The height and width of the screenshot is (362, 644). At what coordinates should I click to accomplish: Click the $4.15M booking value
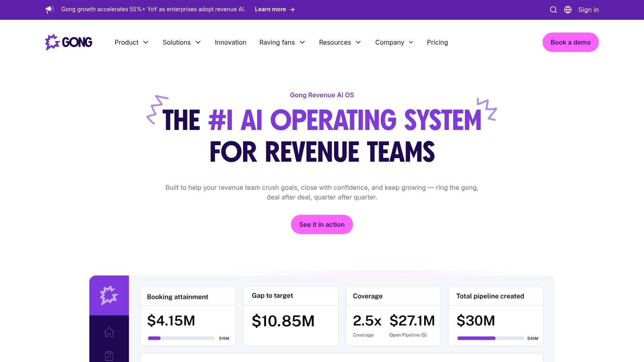[171, 321]
